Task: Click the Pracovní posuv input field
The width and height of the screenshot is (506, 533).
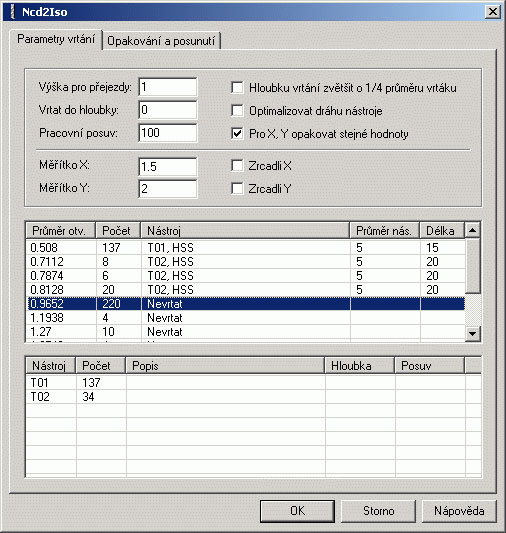Action: click(x=168, y=133)
